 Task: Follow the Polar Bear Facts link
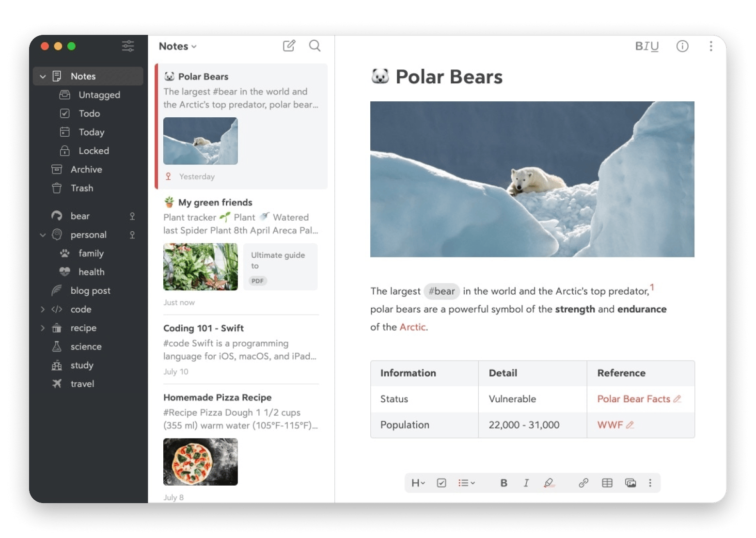point(633,399)
